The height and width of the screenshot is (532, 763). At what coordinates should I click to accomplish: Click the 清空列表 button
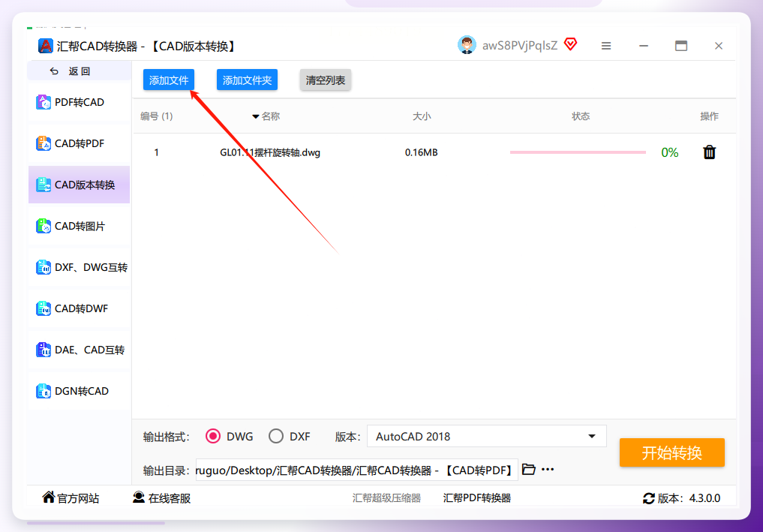coord(326,80)
